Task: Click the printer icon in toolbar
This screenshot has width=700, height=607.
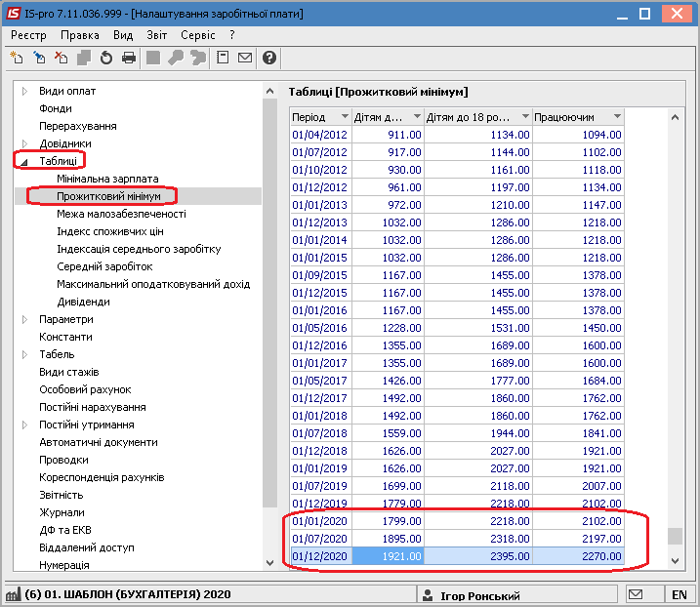Action: coord(129,58)
